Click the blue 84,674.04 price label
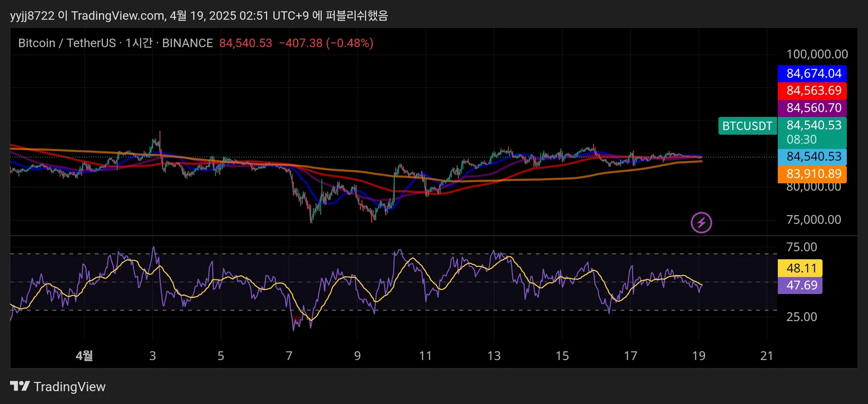Image resolution: width=868 pixels, height=404 pixels. [x=812, y=73]
